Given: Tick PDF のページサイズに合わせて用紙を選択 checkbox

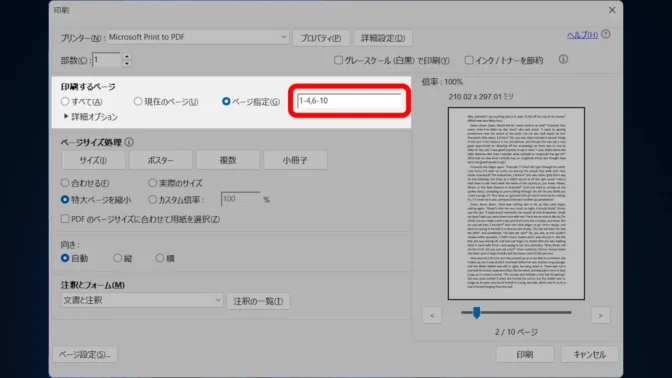Looking at the screenshot, I should [65, 219].
